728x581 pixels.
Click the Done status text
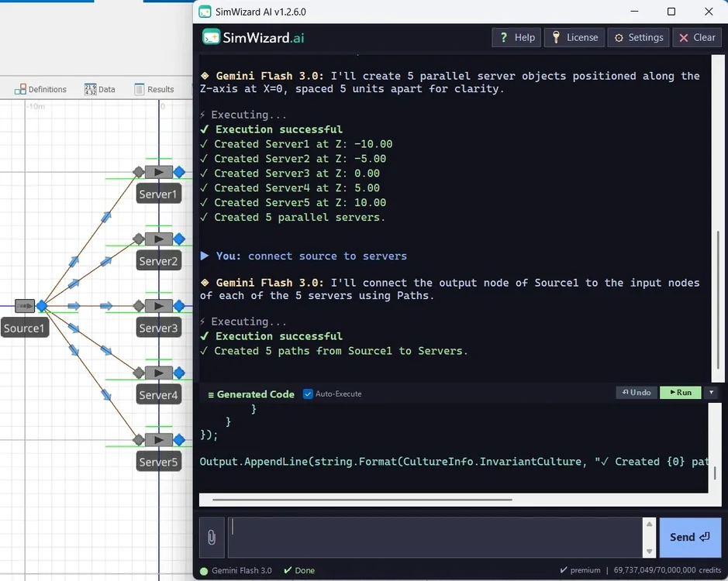point(299,570)
